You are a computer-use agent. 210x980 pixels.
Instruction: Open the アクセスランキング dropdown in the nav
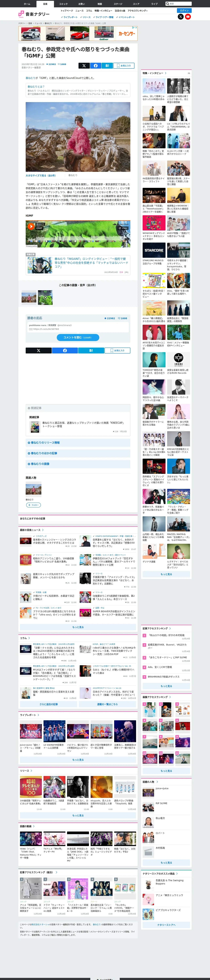[x=138, y=11]
